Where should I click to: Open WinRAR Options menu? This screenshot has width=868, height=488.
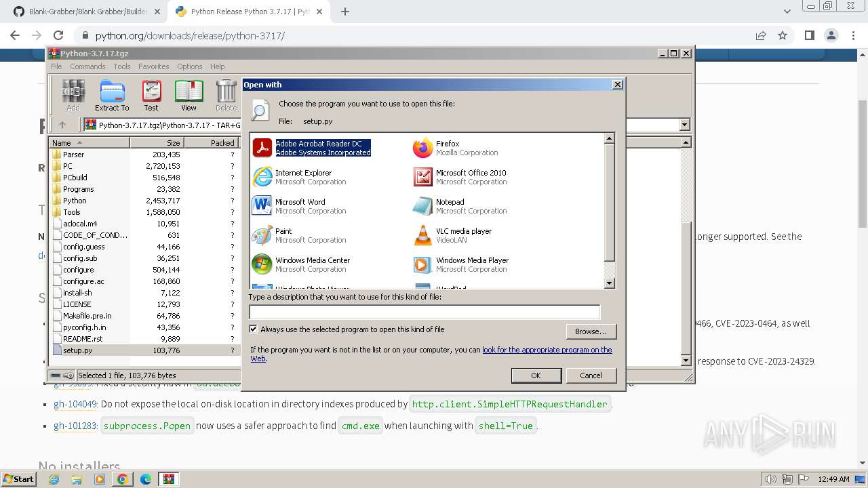(190, 66)
